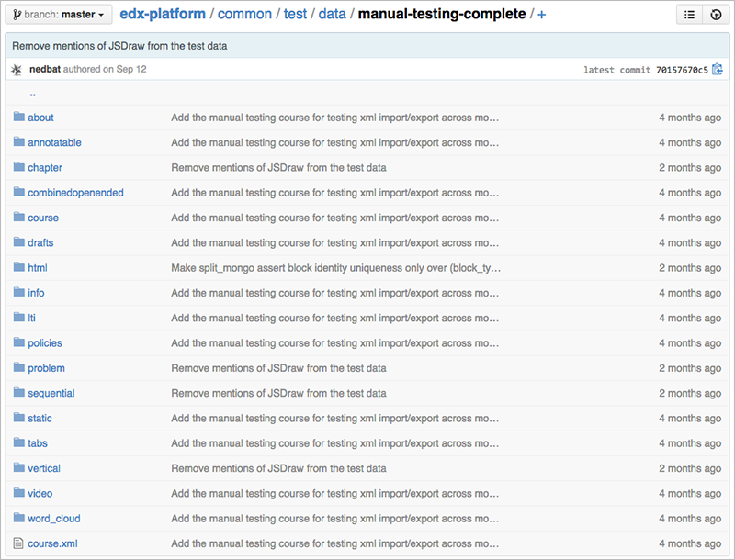This screenshot has width=735, height=560.
Task: Open the edx-platform repository breadcrumb
Action: 162,14
